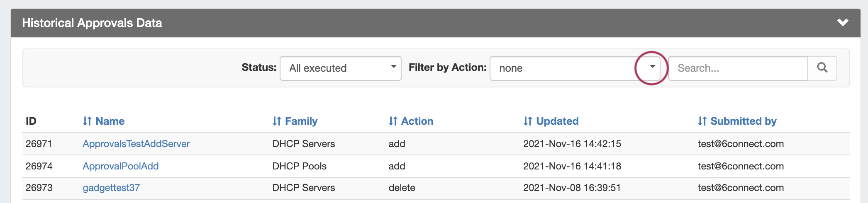The height and width of the screenshot is (203, 868).
Task: Sort table by Updated column
Action: tap(551, 121)
